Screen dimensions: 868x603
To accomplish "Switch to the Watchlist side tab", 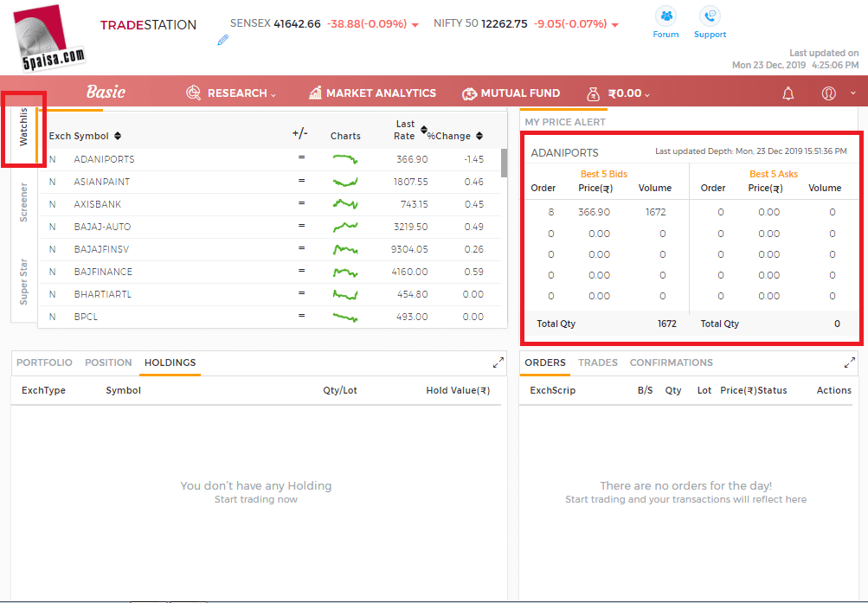I will coord(23,127).
